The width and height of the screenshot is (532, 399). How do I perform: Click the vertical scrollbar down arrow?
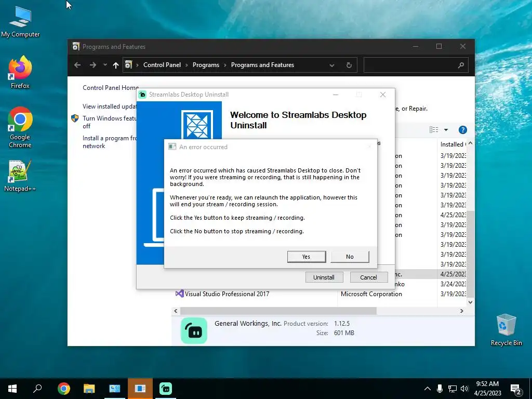pos(470,302)
